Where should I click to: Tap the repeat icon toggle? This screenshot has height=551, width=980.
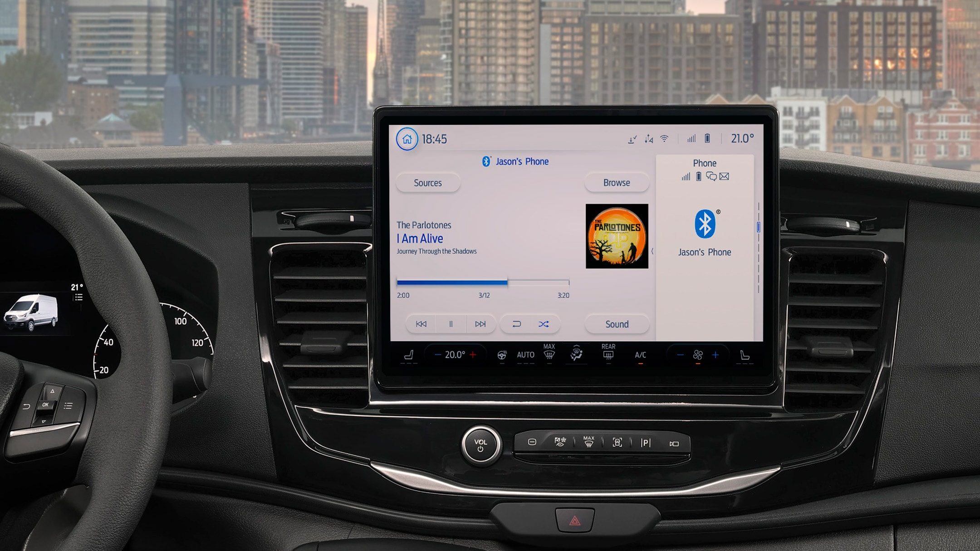click(x=516, y=324)
